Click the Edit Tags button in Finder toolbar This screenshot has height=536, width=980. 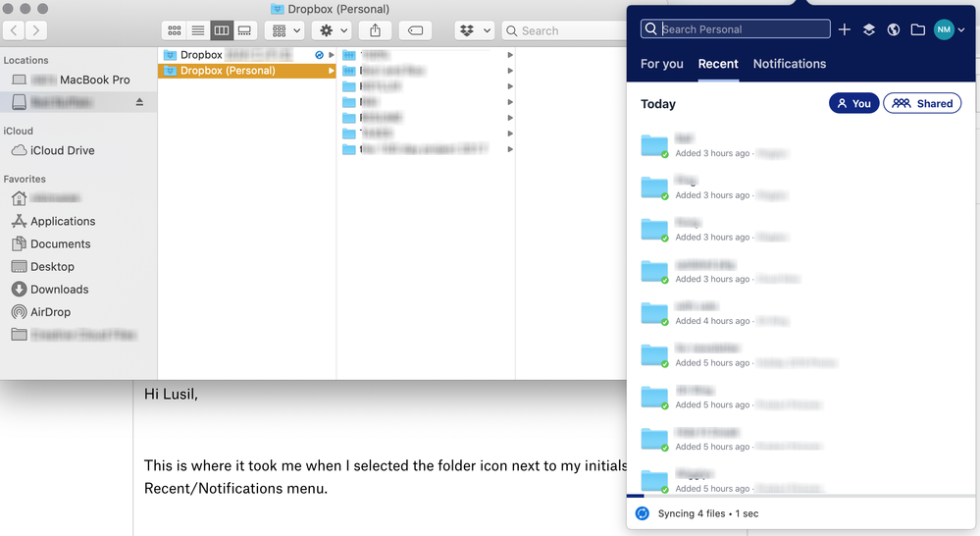coord(415,30)
